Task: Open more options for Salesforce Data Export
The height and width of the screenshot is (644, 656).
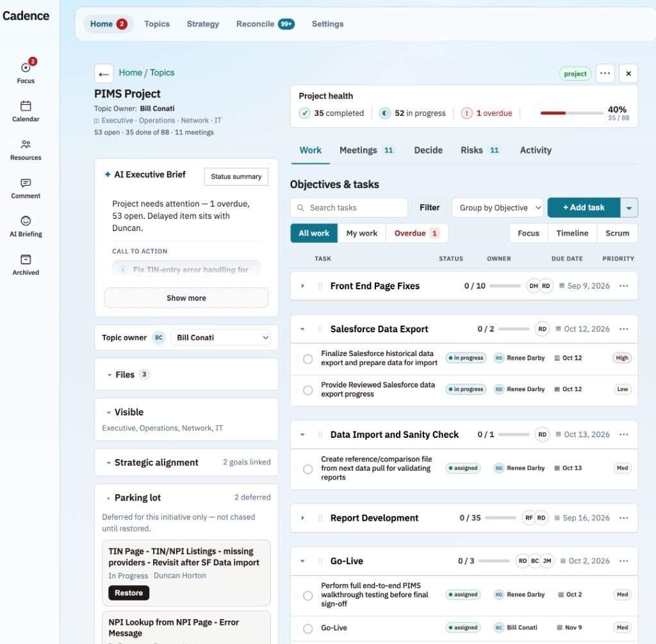Action: [624, 329]
